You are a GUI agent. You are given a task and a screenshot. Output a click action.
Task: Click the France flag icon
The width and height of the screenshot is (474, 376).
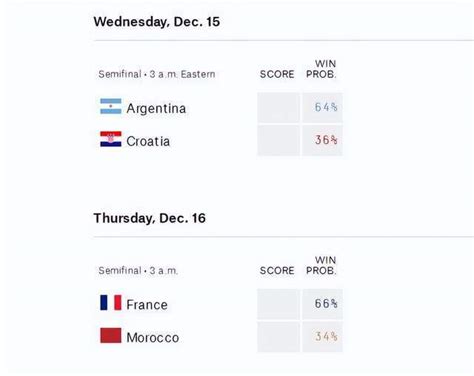click(x=111, y=302)
